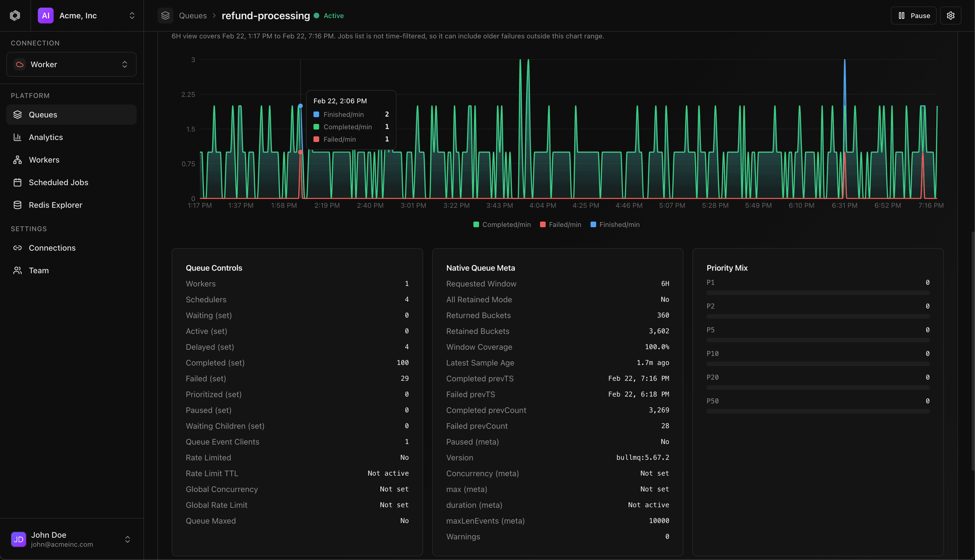Hide the Failed/min series from the chart

(560, 224)
